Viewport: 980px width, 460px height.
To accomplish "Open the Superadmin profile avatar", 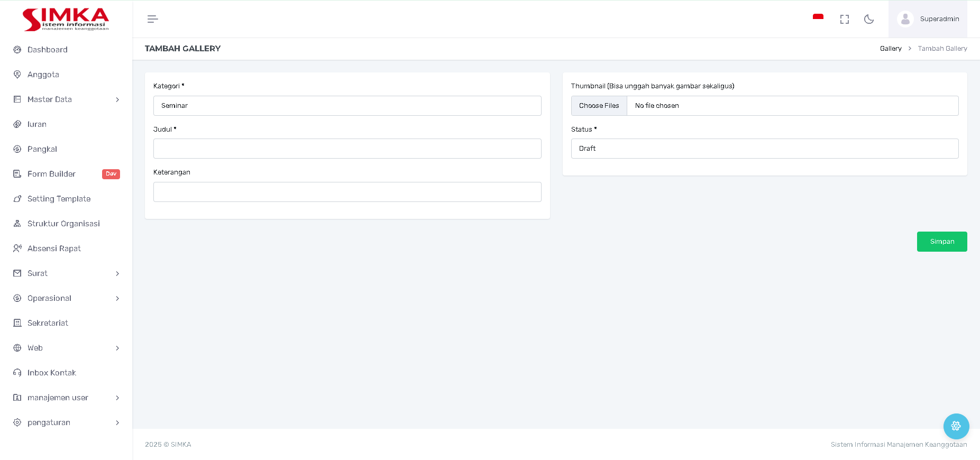I will (x=905, y=19).
